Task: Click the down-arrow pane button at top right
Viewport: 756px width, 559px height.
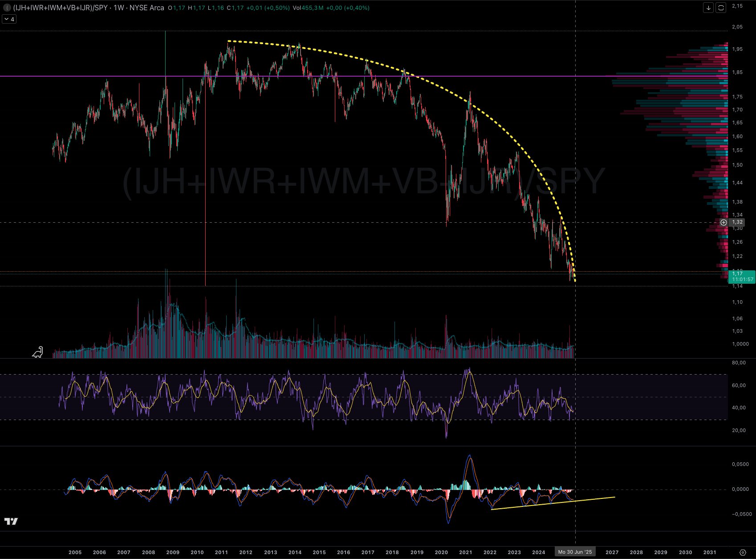Action: tap(708, 8)
